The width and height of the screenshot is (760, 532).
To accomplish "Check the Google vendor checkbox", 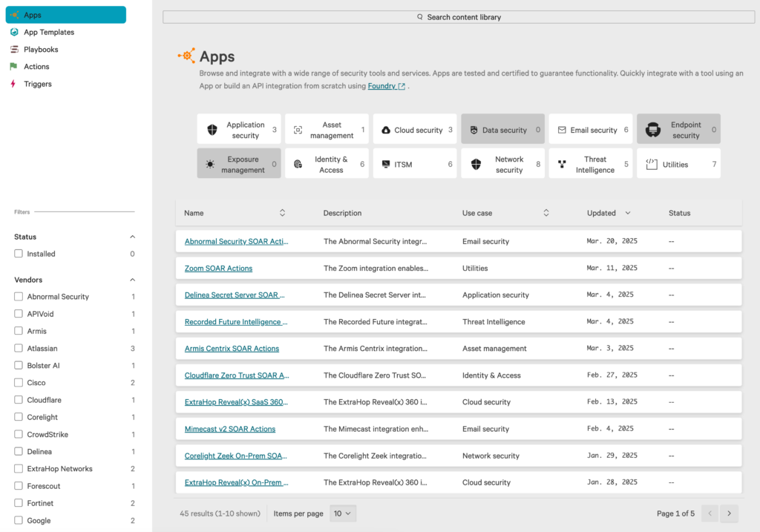I will coord(19,520).
